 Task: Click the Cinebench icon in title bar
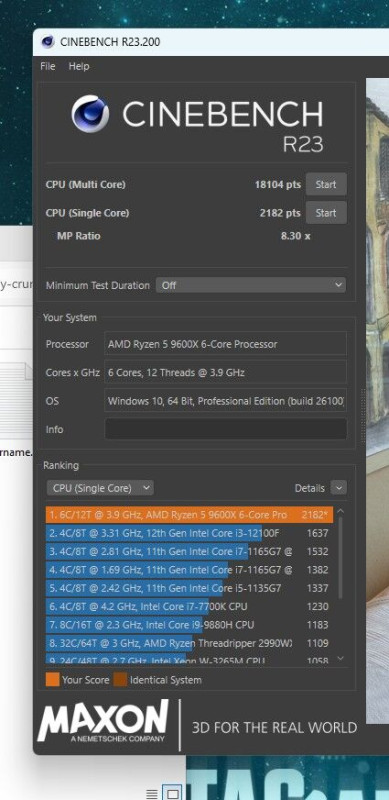pos(48,42)
